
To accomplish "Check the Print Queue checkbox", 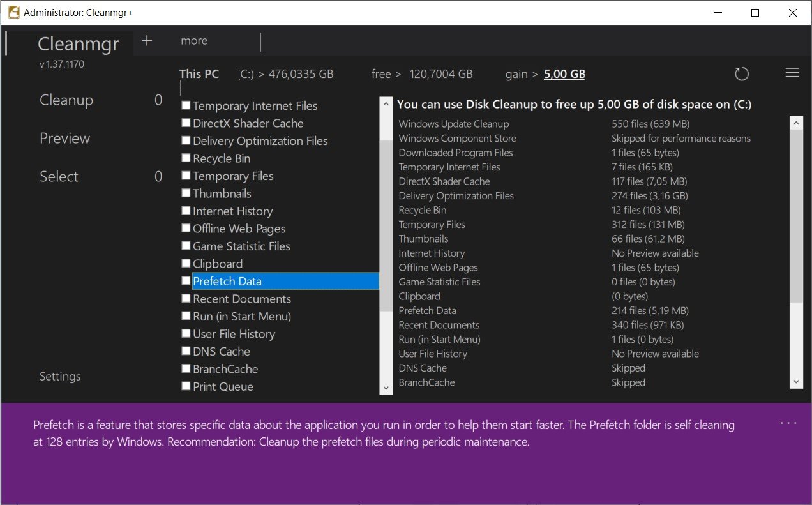I will [186, 386].
